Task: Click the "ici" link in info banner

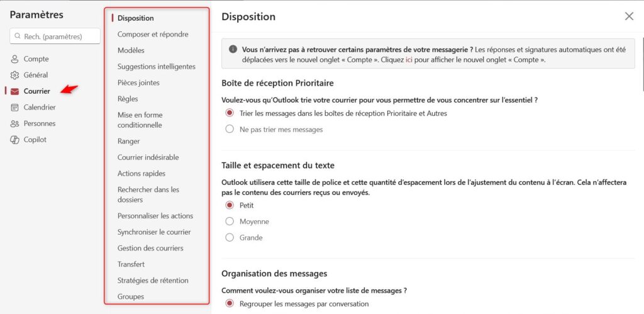Action: pyautogui.click(x=409, y=60)
